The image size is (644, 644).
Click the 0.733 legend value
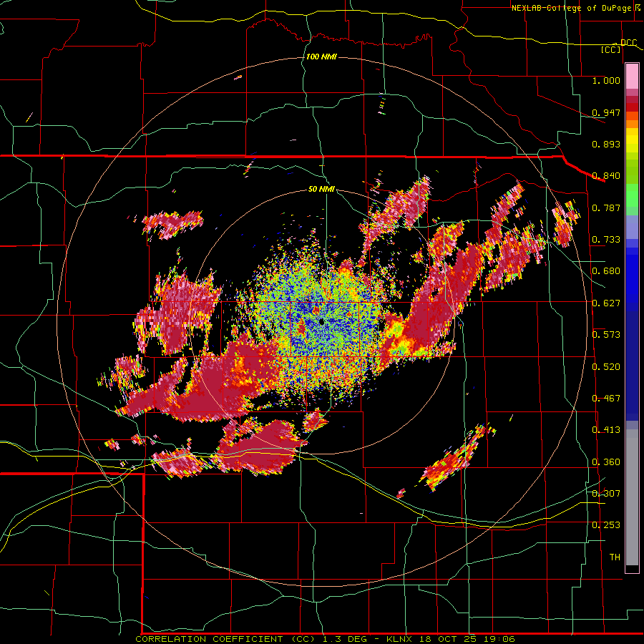tap(606, 240)
